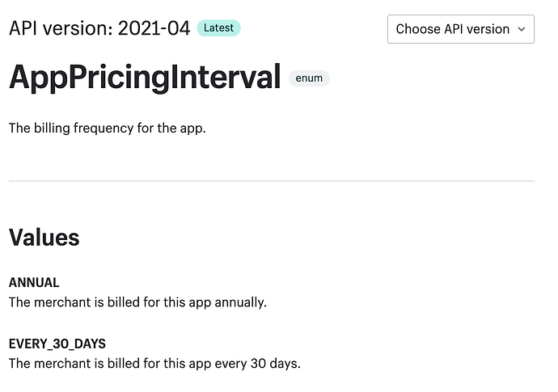Click the green Latest badge
The width and height of the screenshot is (558, 392).
tap(218, 28)
